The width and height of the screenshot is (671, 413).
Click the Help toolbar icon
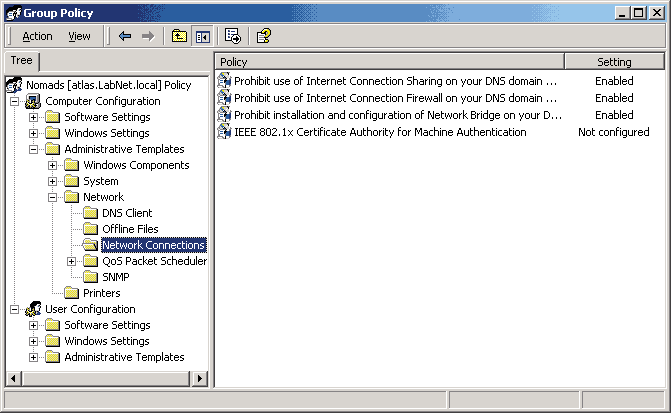click(x=263, y=36)
